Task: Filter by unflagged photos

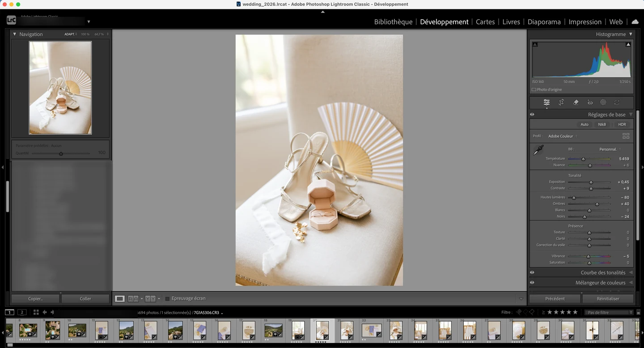Action: (x=525, y=312)
